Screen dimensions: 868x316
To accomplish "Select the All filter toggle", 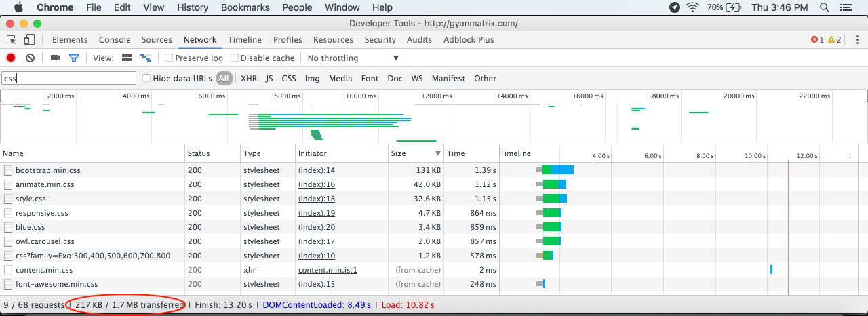I will point(224,78).
